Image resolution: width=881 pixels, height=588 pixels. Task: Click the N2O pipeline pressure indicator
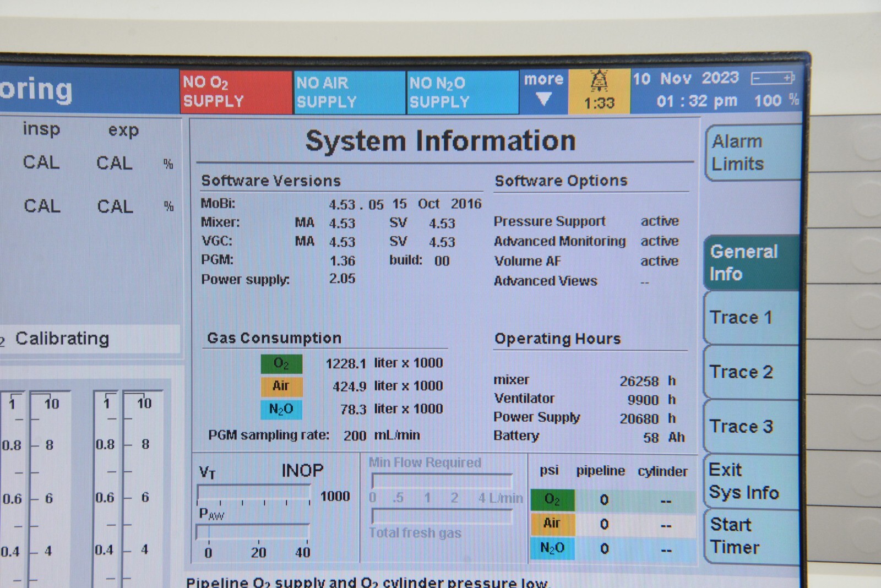[x=552, y=548]
